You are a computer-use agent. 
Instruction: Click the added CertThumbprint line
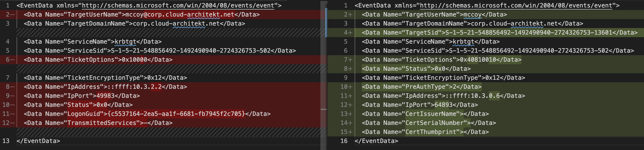(x=425, y=132)
